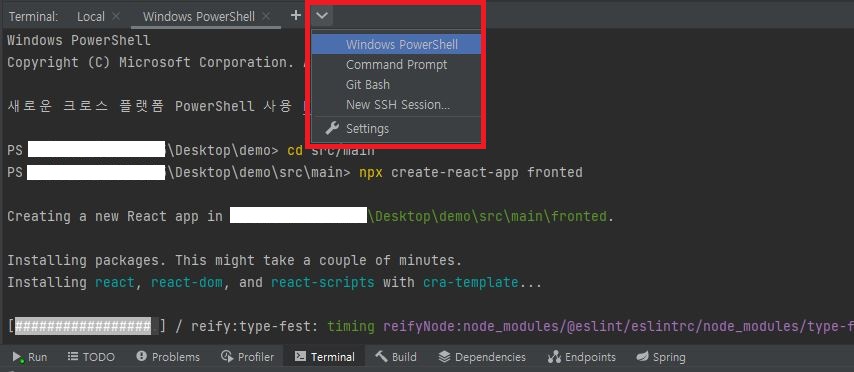The height and width of the screenshot is (372, 854).
Task: Start a New SSH Session from the menu
Action: (396, 105)
